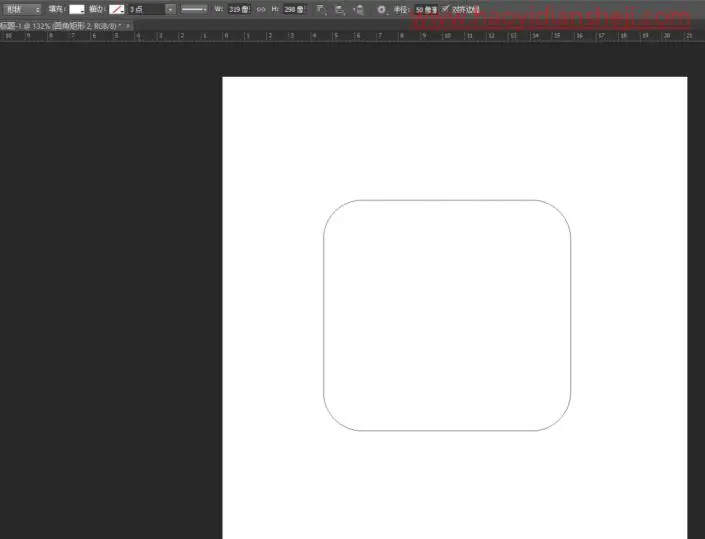Open the stroke color swatch with red slash

[x=117, y=9]
